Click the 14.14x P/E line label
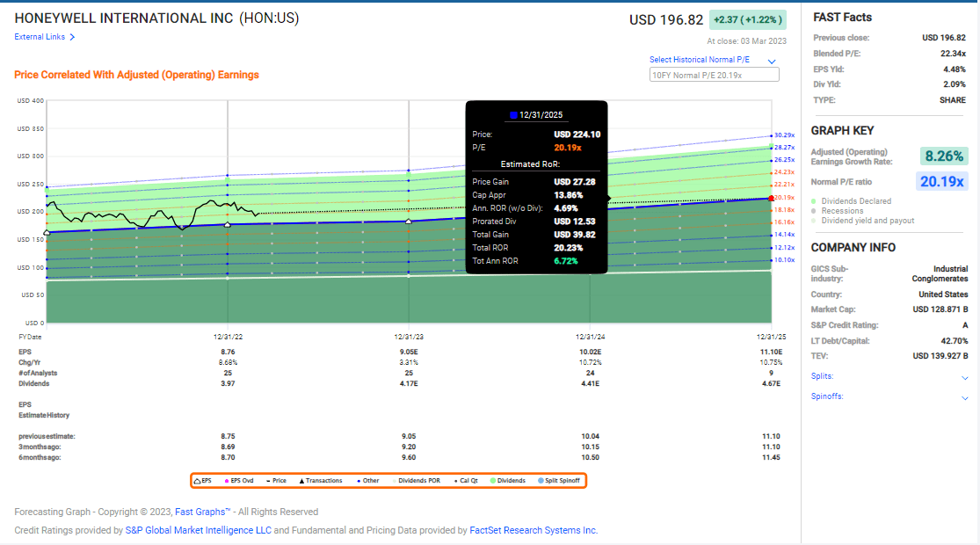Screen dimensions: 980x545 (784, 235)
